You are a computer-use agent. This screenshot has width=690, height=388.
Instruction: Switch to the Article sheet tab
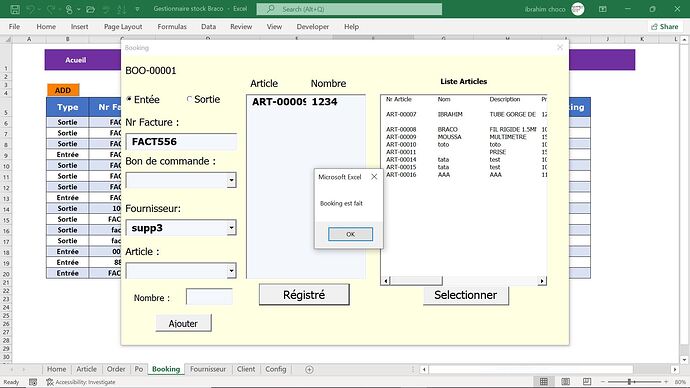coord(86,369)
